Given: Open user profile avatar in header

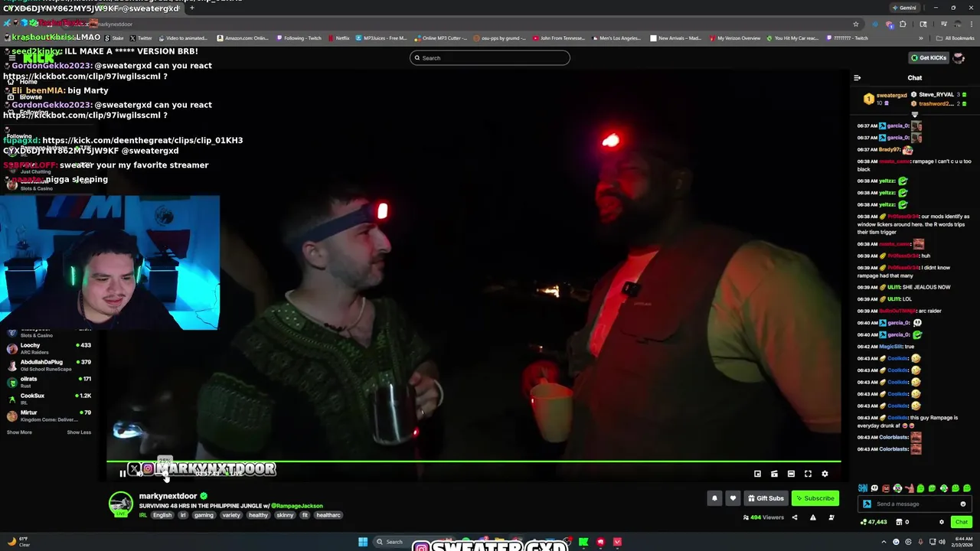Looking at the screenshot, I should (959, 58).
